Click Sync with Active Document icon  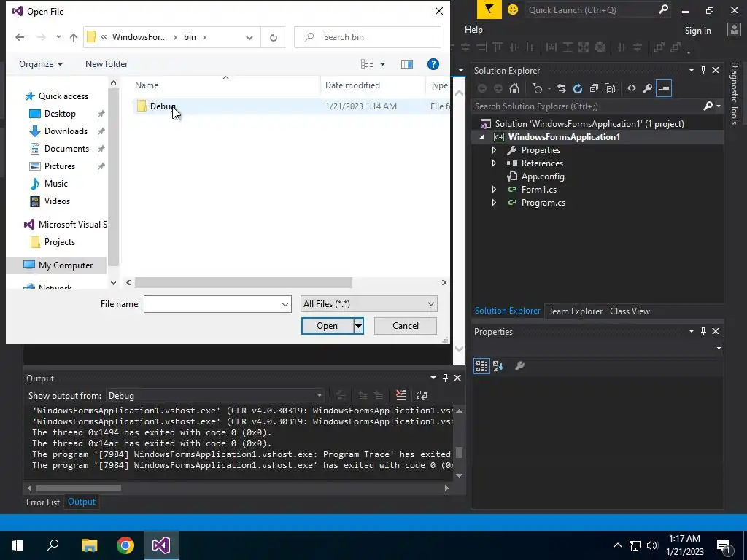(562, 88)
